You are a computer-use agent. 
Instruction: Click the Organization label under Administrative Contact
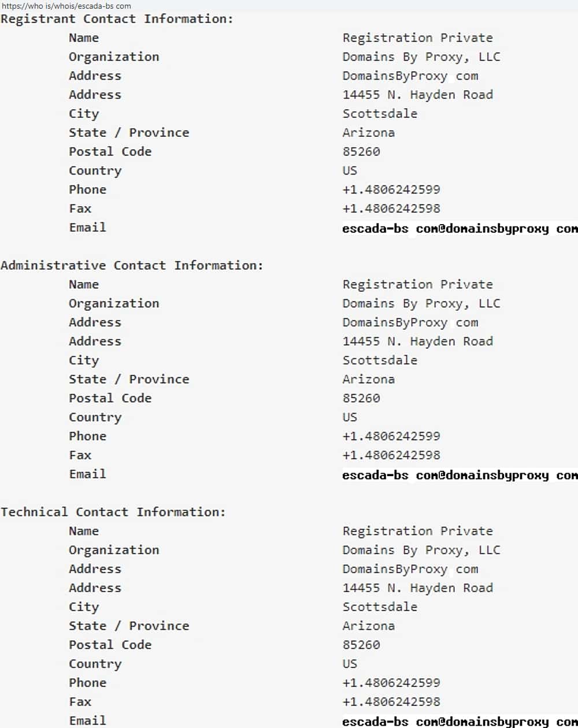pyautogui.click(x=114, y=304)
